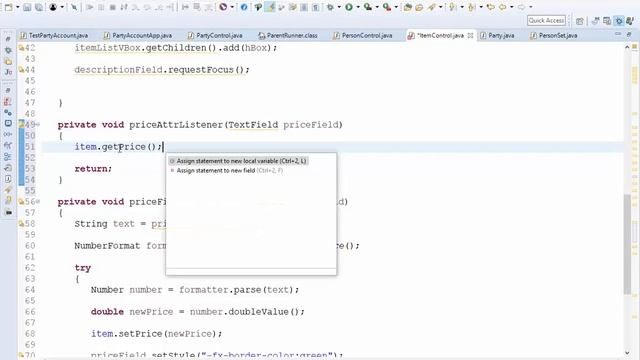The image size is (640, 360).
Task: Click the Last Edit Location toolbar icon
Action: (x=491, y=7)
